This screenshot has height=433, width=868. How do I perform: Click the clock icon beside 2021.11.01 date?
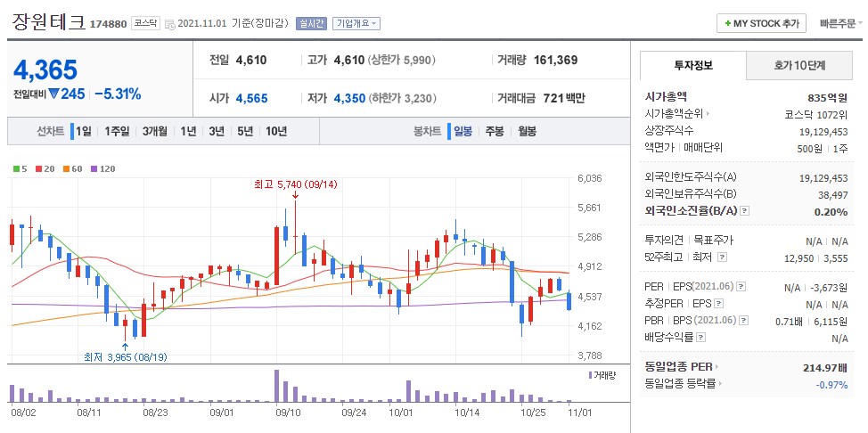click(x=170, y=24)
